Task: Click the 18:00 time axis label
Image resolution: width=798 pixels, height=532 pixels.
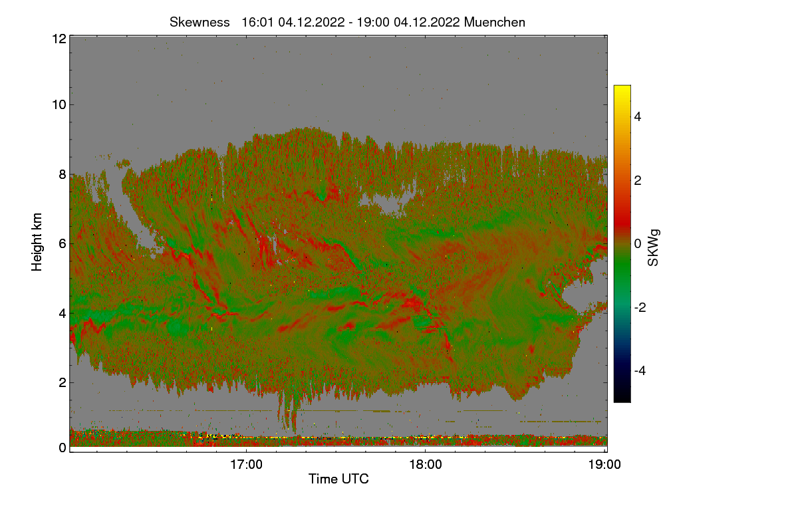Action: point(426,465)
